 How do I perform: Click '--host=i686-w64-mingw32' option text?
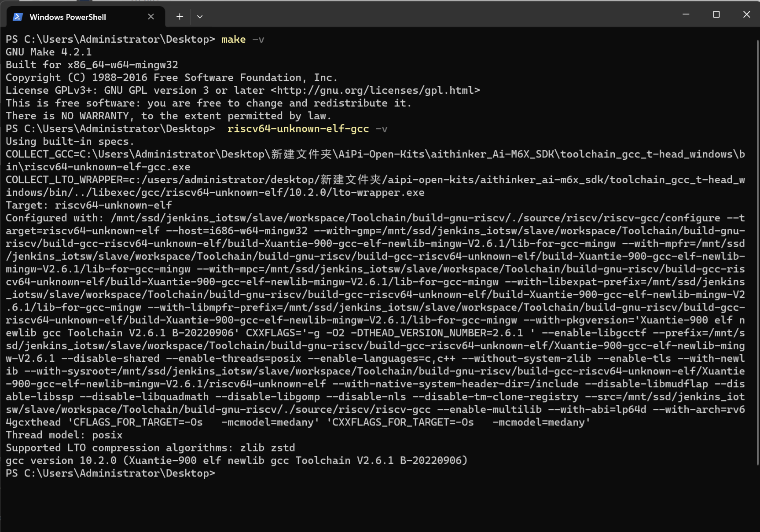coord(237,231)
